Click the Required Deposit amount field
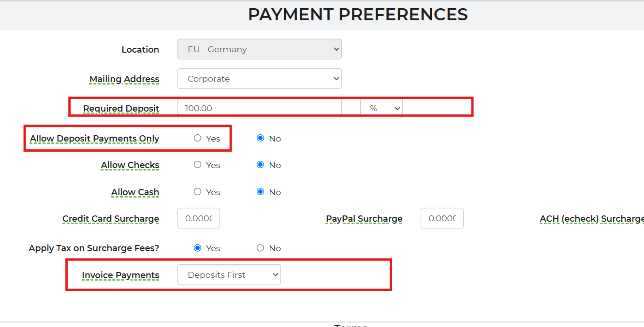The width and height of the screenshot is (644, 327). pos(259,108)
